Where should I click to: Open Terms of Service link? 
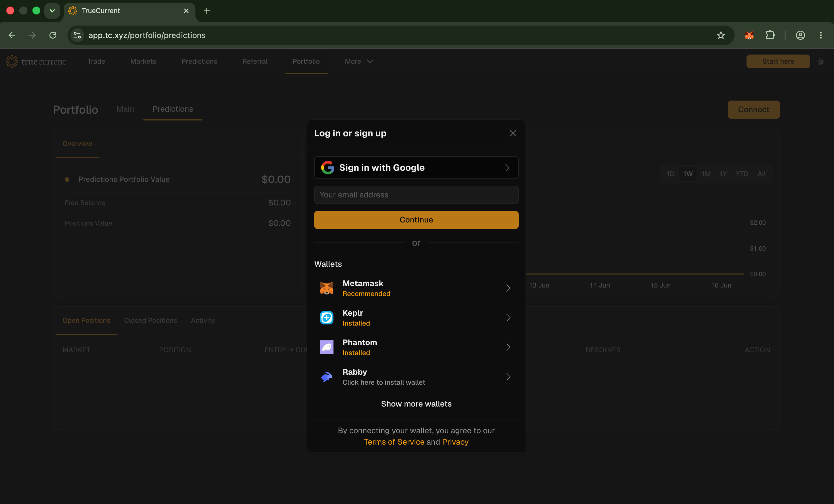(394, 442)
